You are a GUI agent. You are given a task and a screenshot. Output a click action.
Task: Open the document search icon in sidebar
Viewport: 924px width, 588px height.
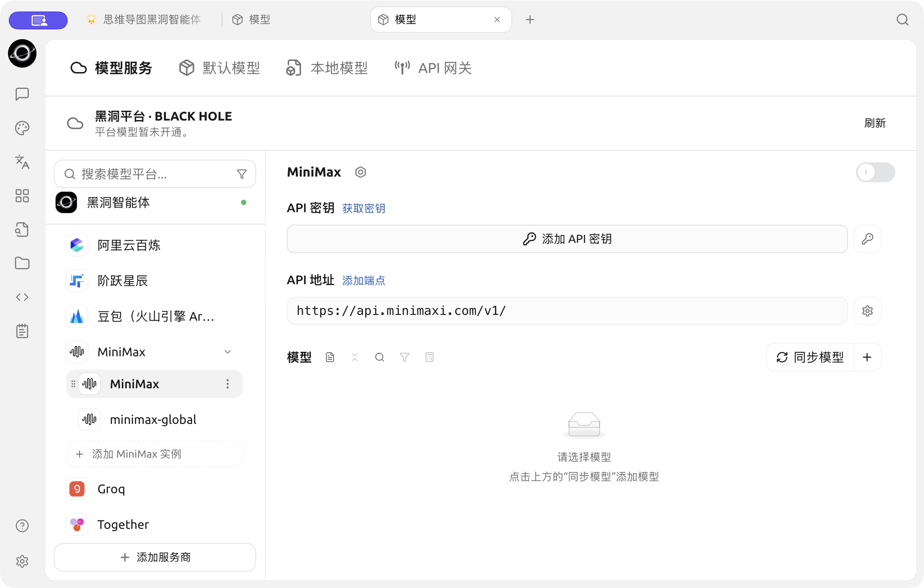click(22, 230)
